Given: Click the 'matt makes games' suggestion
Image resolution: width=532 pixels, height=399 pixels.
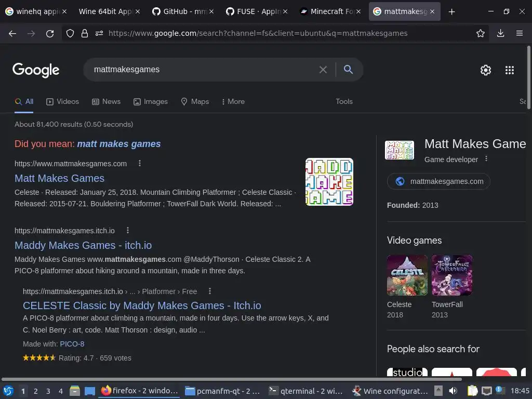Looking at the screenshot, I should (x=119, y=144).
